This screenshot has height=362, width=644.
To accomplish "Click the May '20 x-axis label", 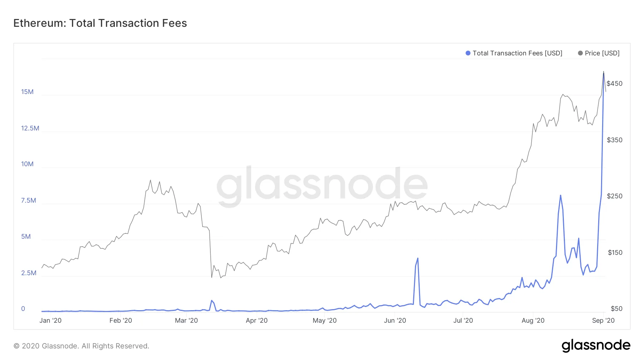I will coord(325,321).
